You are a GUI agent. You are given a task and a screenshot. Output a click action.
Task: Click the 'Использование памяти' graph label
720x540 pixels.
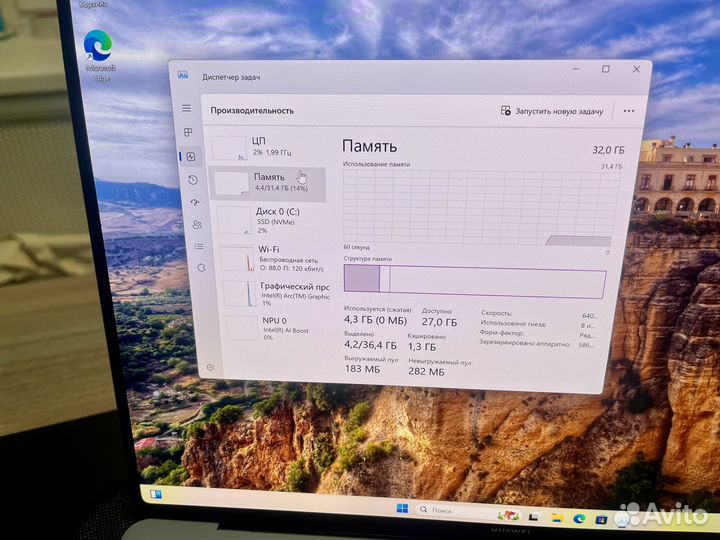click(x=377, y=164)
